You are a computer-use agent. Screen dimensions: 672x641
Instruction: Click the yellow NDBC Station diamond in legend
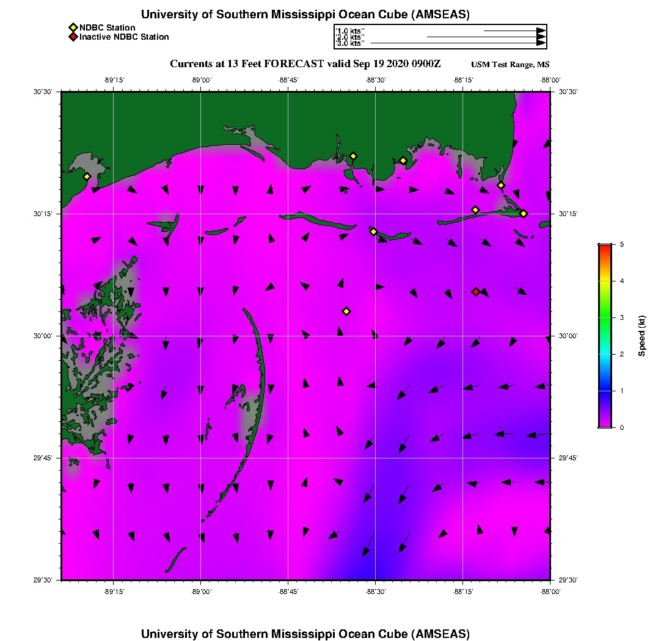(73, 27)
